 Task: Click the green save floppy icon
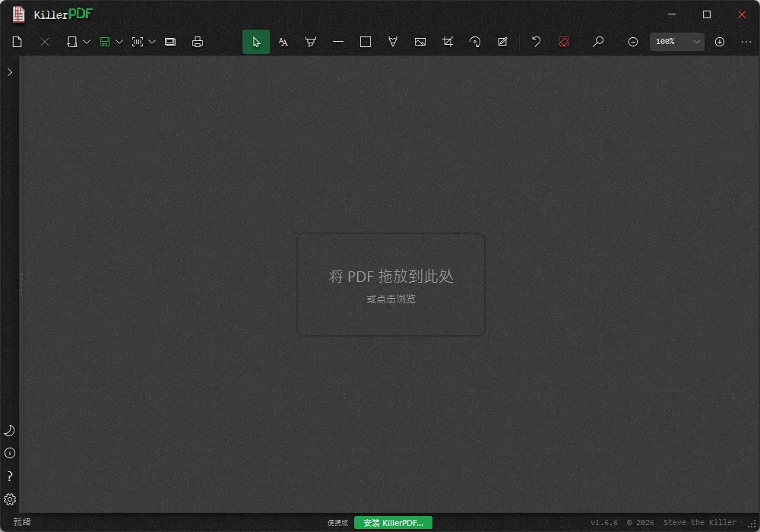[105, 42]
